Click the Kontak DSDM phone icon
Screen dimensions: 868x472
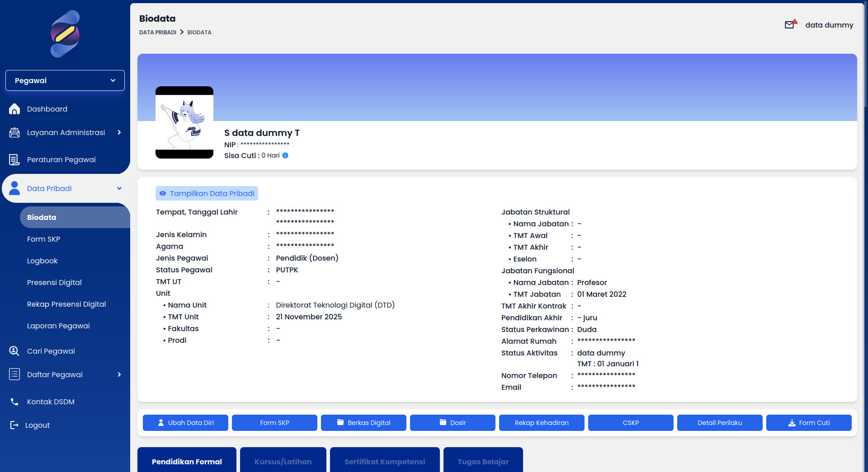click(x=14, y=402)
